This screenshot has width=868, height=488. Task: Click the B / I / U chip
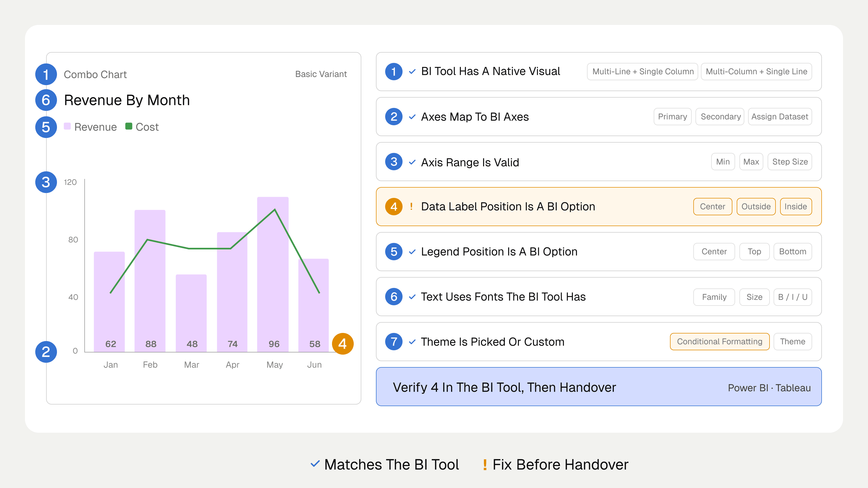tap(793, 297)
